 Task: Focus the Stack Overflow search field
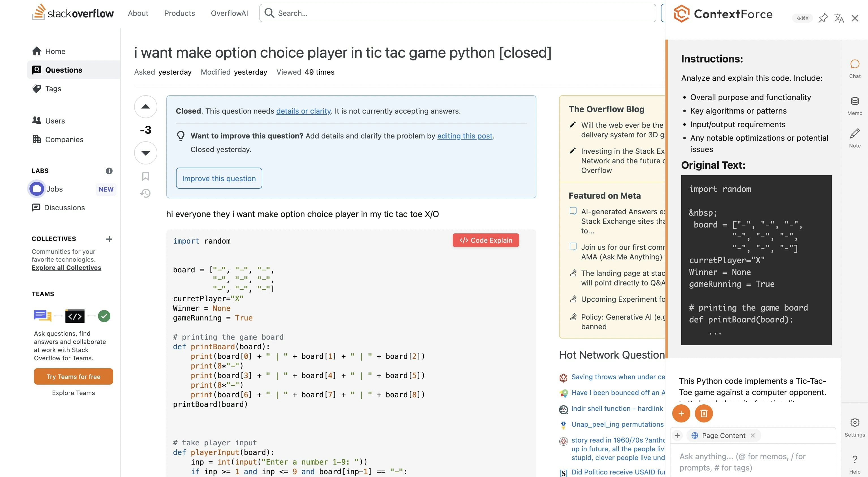click(462, 13)
